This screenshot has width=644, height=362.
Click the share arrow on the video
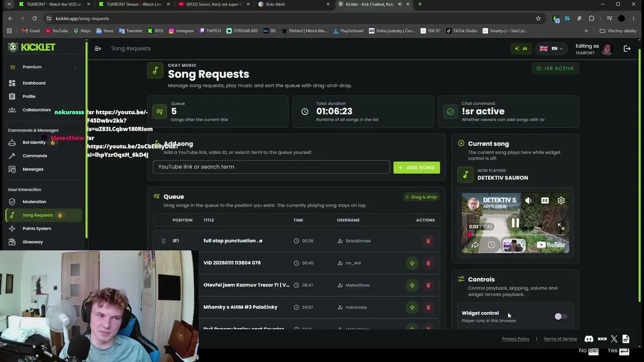(x=475, y=245)
